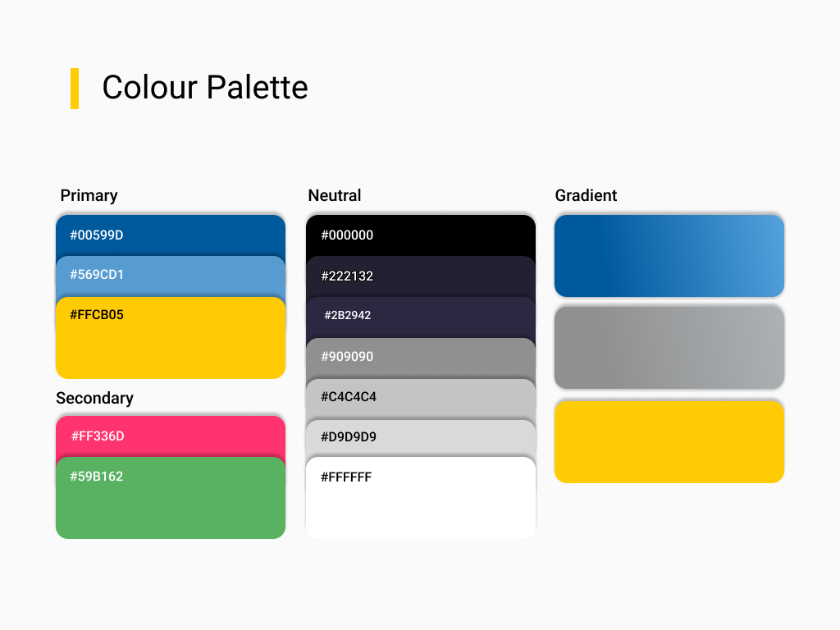Image resolution: width=840 pixels, height=630 pixels.
Task: Select the #00599D dark blue swatch
Action: click(x=171, y=235)
